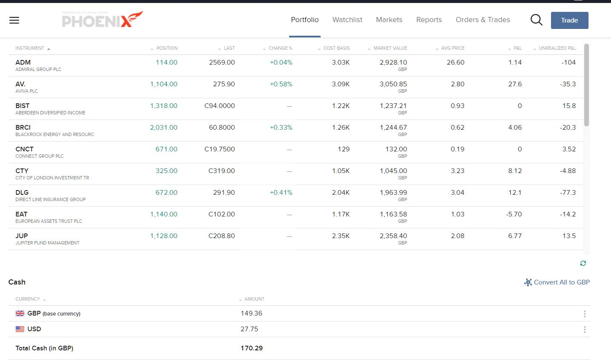Select the DLG instrument
Viewport: 611px width, 364px height.
tap(296, 196)
